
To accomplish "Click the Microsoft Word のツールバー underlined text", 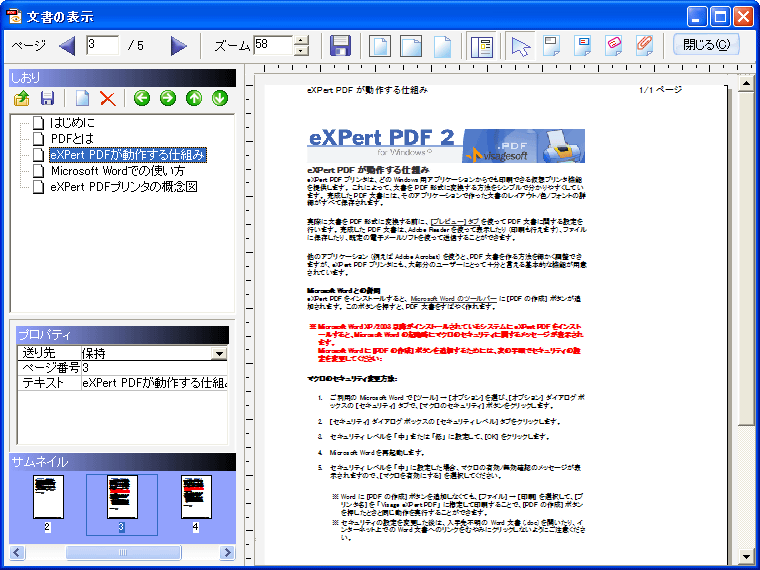I will click(453, 299).
